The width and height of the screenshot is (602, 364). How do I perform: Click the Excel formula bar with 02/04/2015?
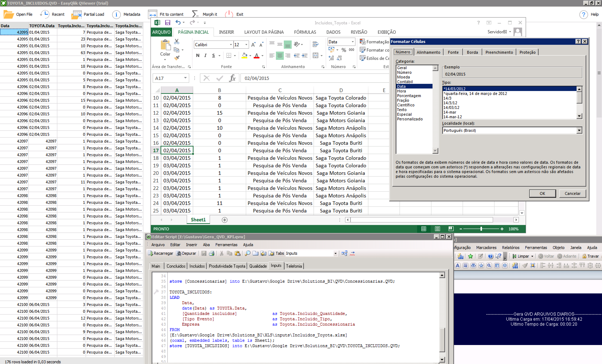click(315, 78)
